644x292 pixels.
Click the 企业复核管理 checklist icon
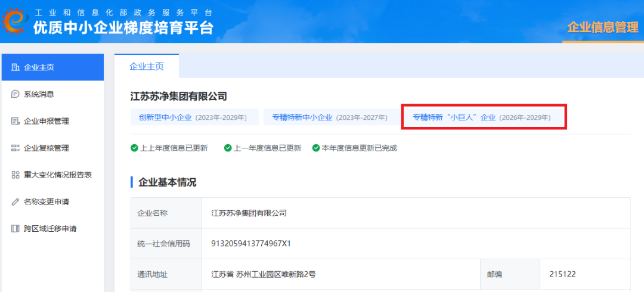15,148
